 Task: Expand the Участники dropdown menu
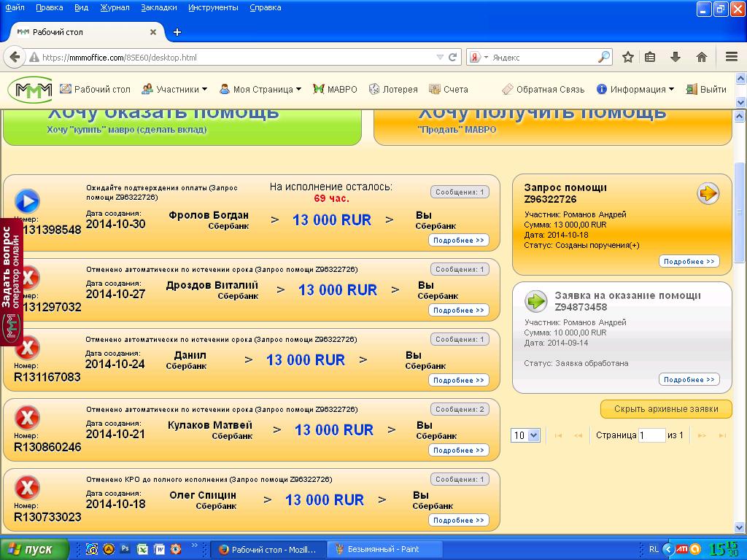pos(174,89)
